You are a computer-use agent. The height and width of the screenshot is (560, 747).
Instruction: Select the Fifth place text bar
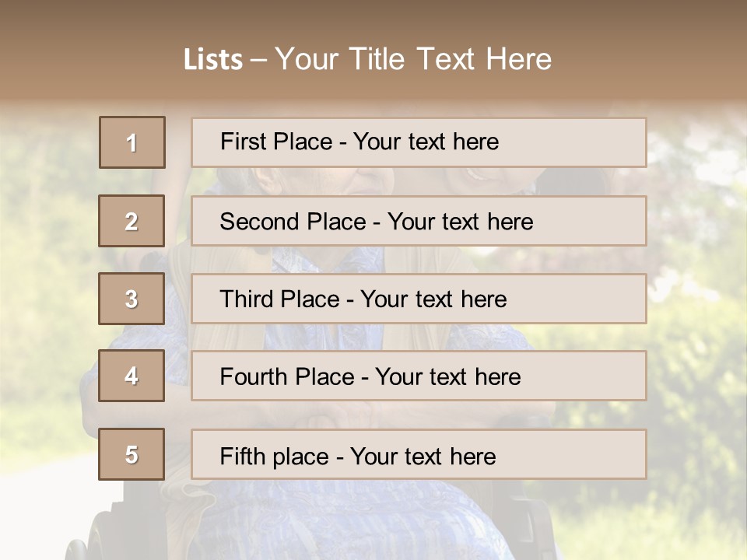[419, 453]
